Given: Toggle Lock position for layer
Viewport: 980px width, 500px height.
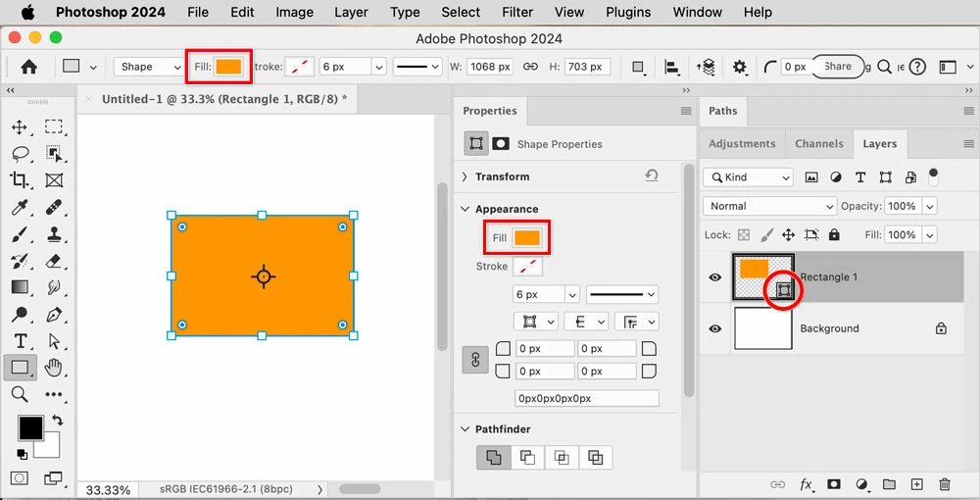Looking at the screenshot, I should tap(788, 235).
